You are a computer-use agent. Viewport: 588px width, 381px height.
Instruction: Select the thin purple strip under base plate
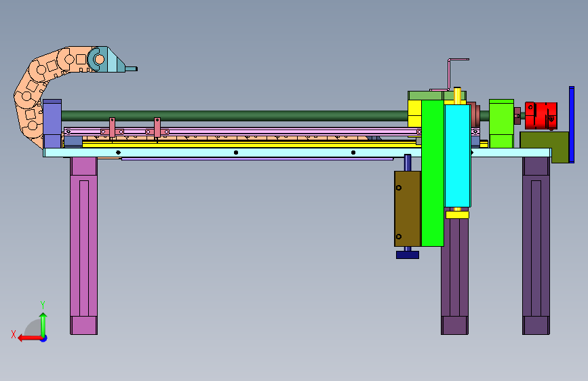tap(257, 159)
